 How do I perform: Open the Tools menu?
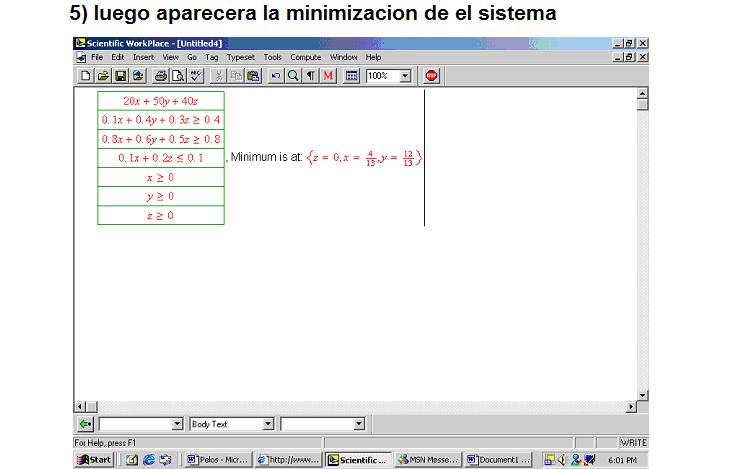coord(272,57)
